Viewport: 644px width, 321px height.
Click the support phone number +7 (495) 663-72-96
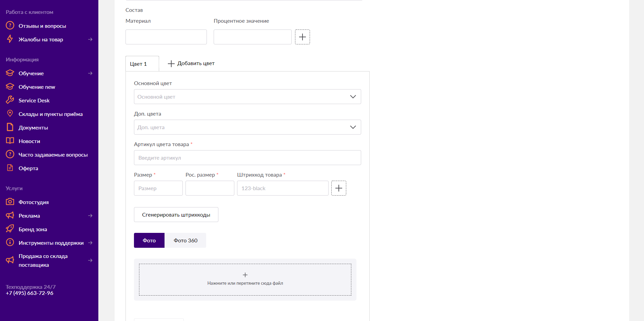tap(30, 293)
